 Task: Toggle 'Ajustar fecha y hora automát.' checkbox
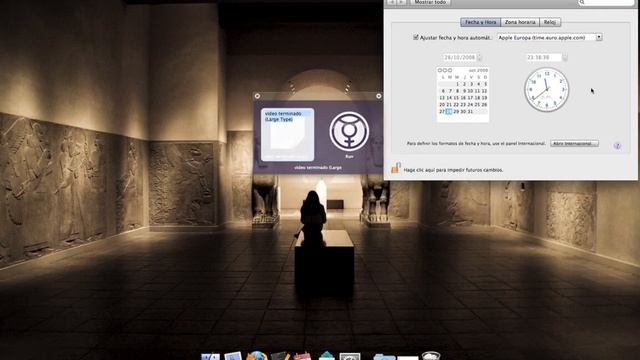tap(416, 37)
